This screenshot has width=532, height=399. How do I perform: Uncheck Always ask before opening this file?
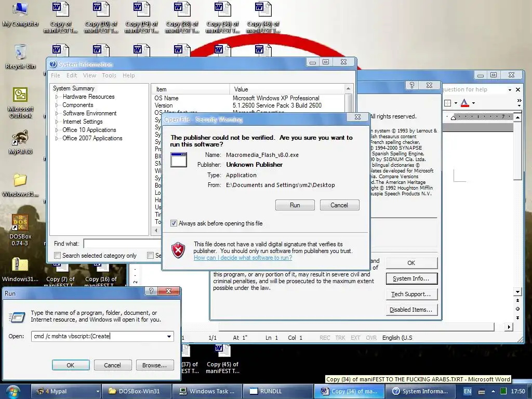174,223
